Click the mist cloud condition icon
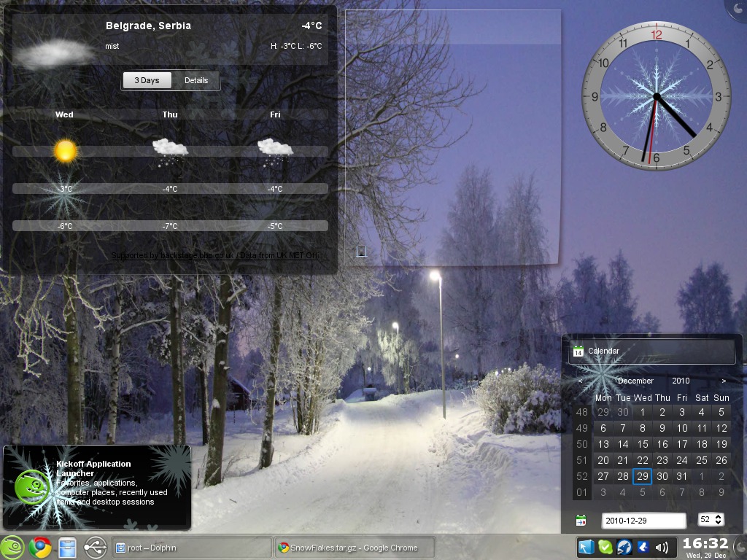 click(x=54, y=53)
